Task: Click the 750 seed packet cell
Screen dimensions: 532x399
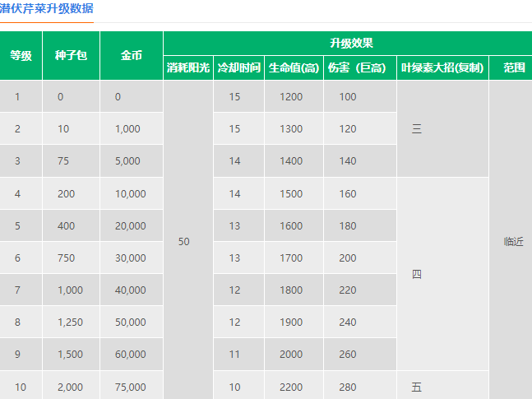Action: pos(71,257)
